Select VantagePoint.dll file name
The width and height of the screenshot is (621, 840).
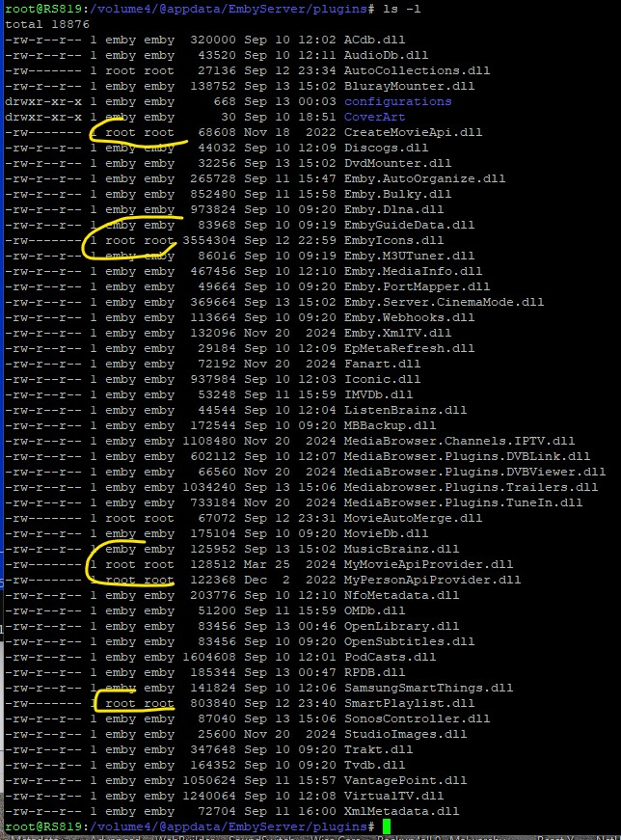point(405,780)
